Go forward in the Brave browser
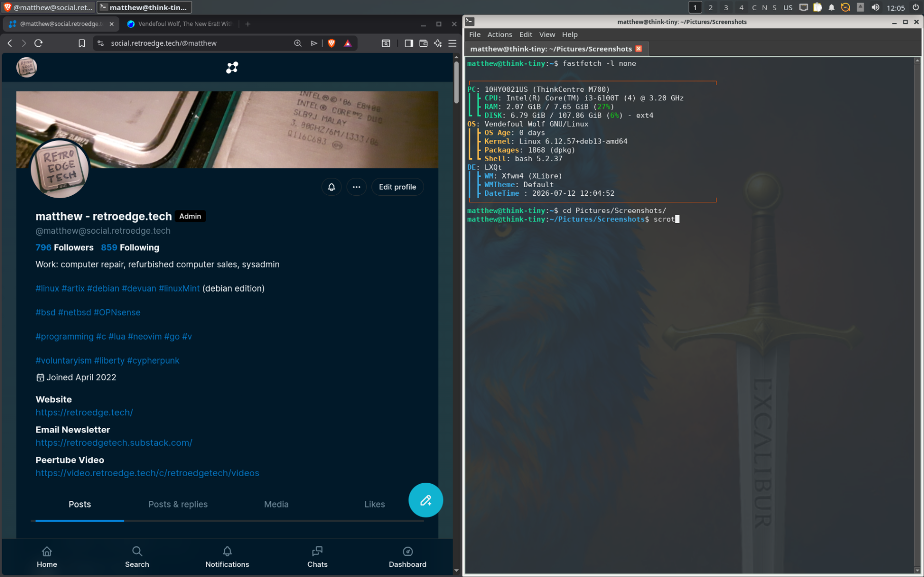Viewport: 924px width, 577px height. (23, 43)
